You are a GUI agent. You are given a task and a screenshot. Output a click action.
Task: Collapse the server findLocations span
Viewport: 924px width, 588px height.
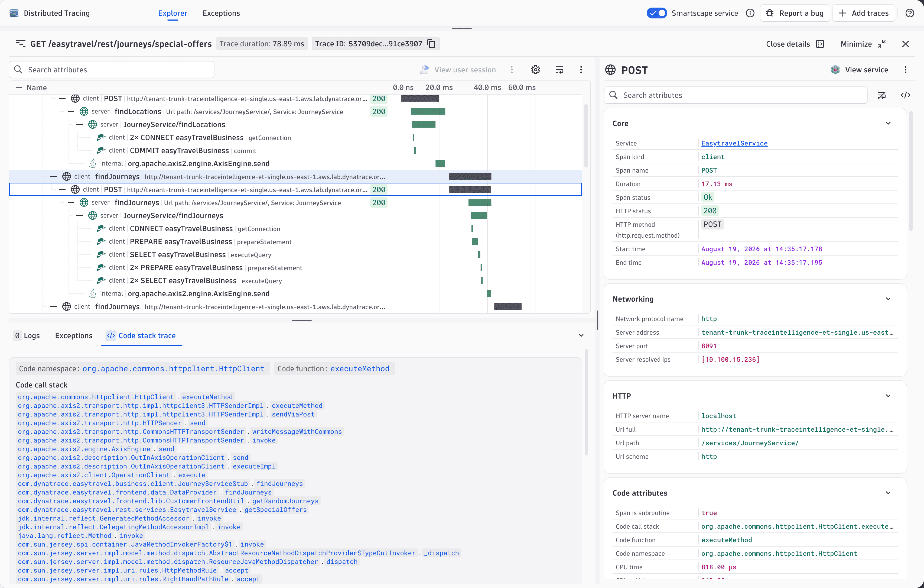[x=71, y=111]
